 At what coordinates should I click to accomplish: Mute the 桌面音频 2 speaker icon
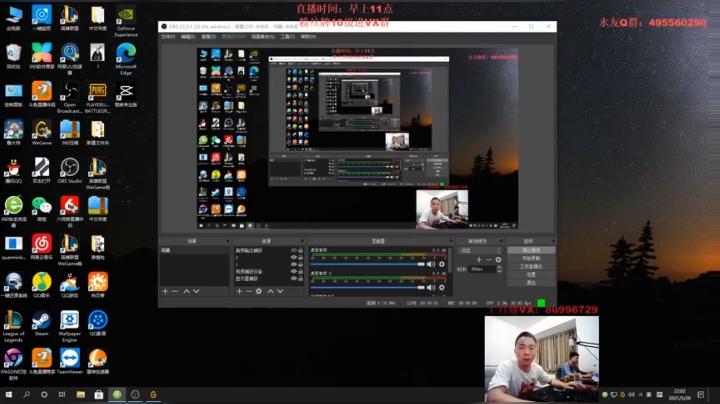click(x=431, y=287)
